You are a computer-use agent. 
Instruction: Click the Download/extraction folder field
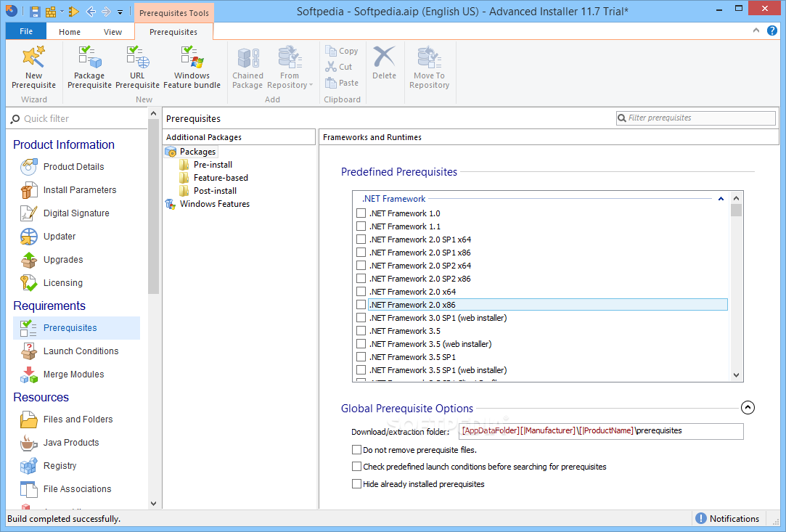click(x=600, y=430)
